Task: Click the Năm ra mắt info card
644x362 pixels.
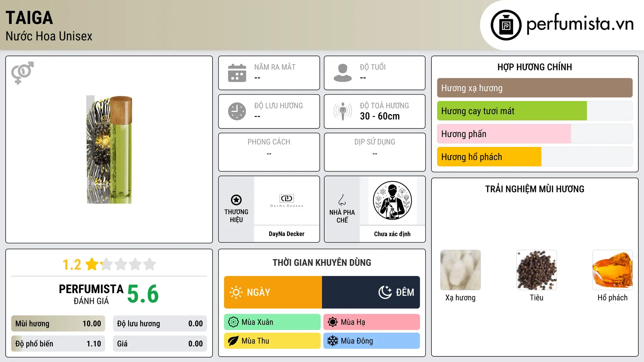Action: coord(269,73)
